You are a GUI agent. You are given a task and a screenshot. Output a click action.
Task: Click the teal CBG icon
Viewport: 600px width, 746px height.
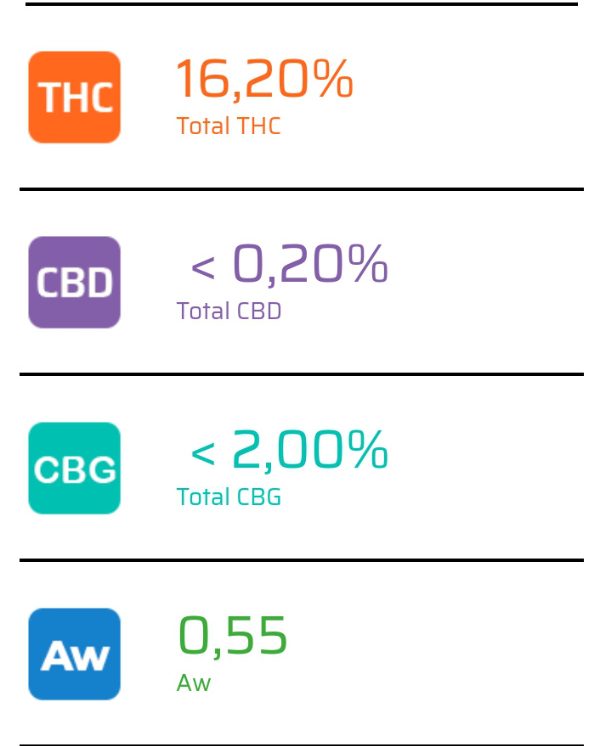pyautogui.click(x=74, y=468)
